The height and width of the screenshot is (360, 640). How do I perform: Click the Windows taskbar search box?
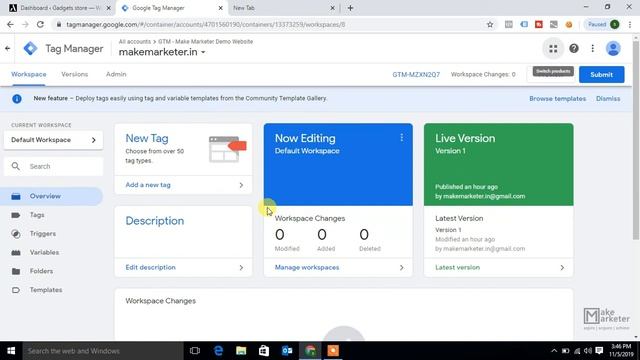103,351
